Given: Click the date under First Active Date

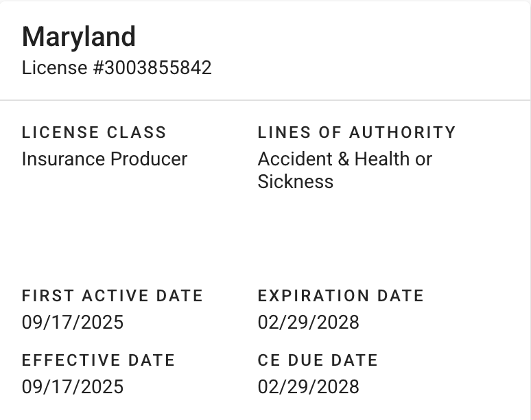Looking at the screenshot, I should tap(73, 322).
